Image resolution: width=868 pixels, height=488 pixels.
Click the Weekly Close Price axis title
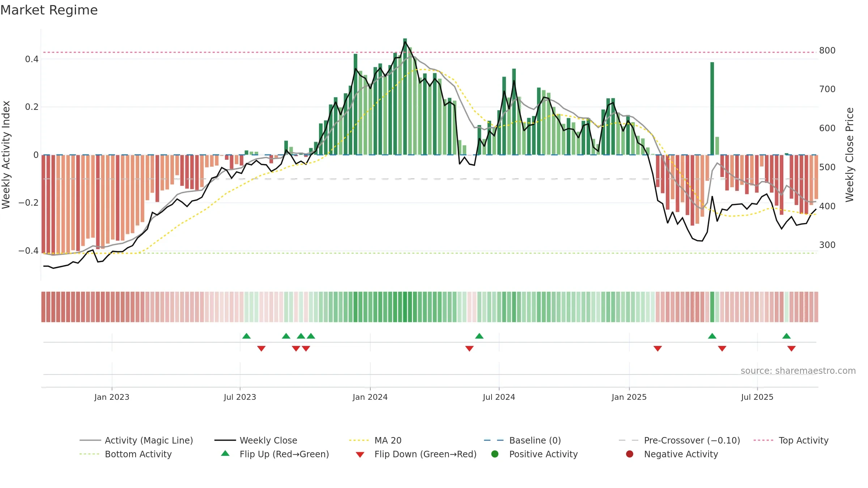click(850, 155)
